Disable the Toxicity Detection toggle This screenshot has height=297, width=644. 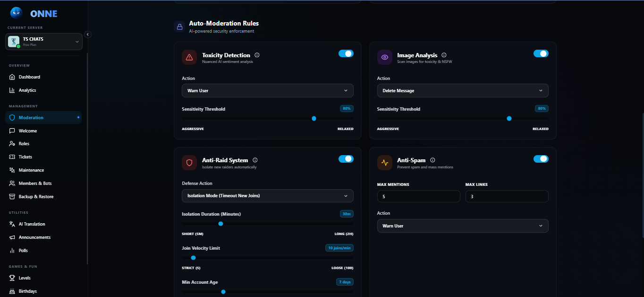point(346,54)
